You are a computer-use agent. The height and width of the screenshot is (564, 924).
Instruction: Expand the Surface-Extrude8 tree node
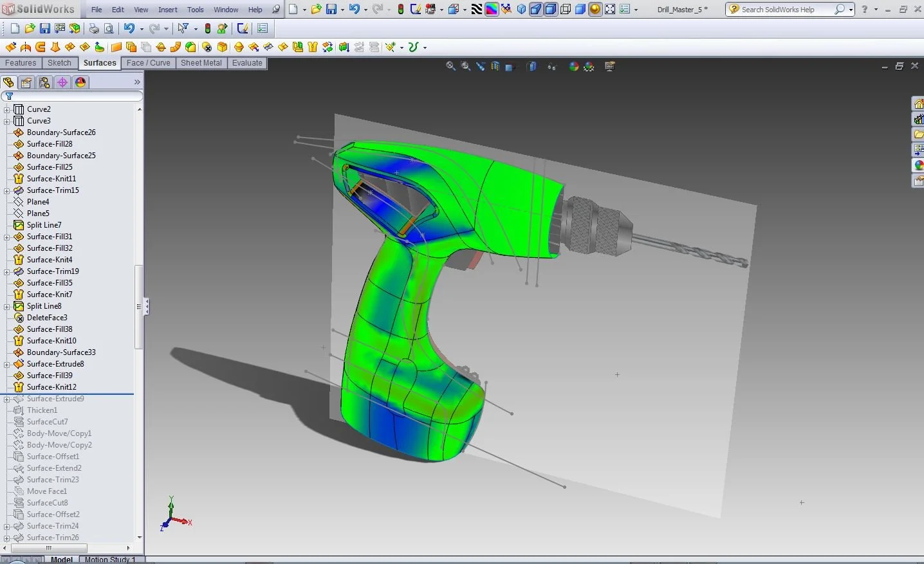tap(7, 364)
